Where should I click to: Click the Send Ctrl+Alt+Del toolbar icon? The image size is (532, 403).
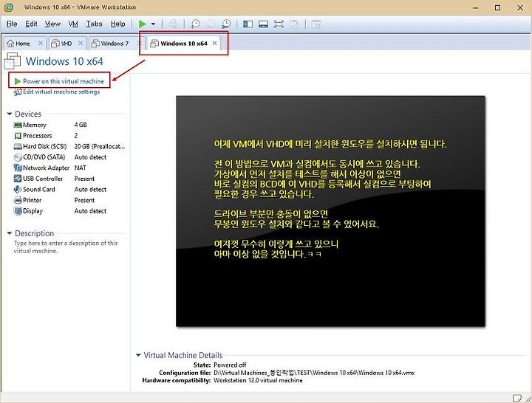173,24
